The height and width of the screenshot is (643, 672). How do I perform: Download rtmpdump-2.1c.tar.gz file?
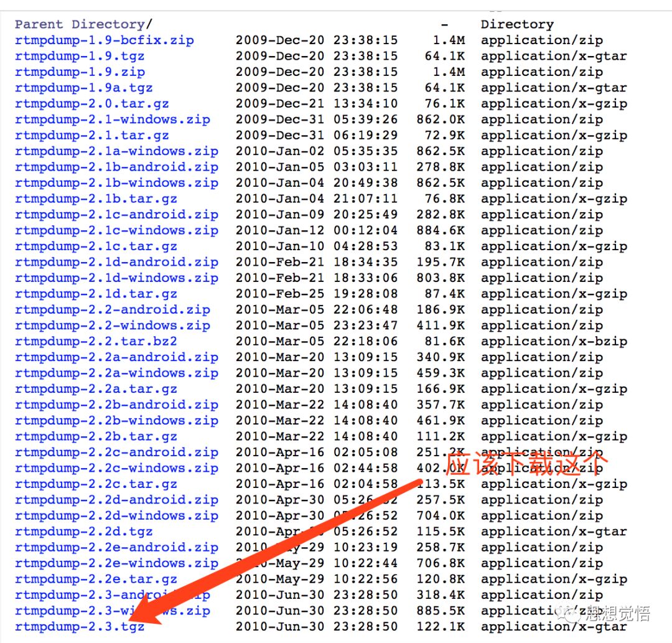click(96, 246)
